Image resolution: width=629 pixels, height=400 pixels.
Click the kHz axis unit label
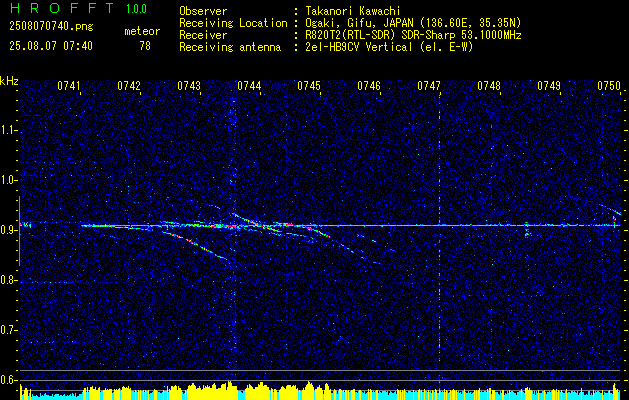[x=9, y=81]
